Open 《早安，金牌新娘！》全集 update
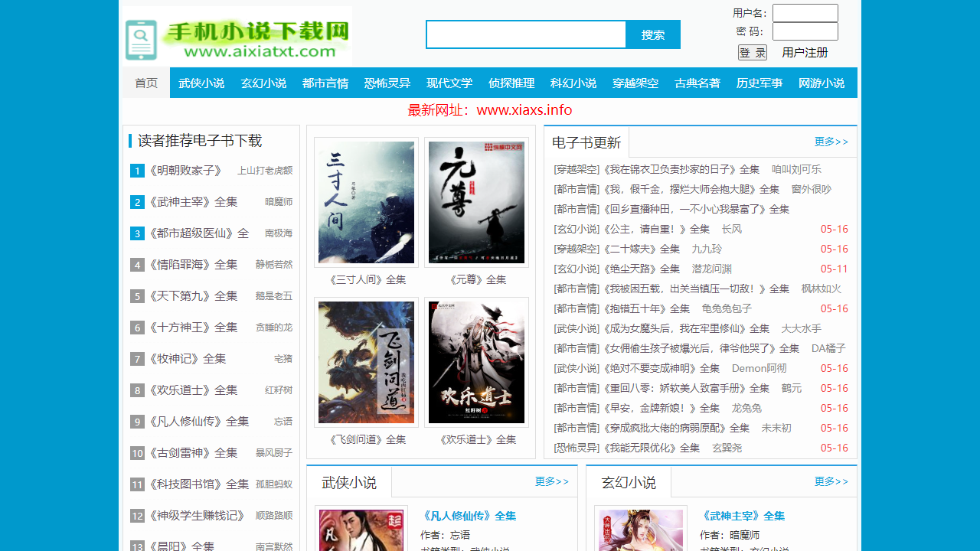 pos(661,408)
